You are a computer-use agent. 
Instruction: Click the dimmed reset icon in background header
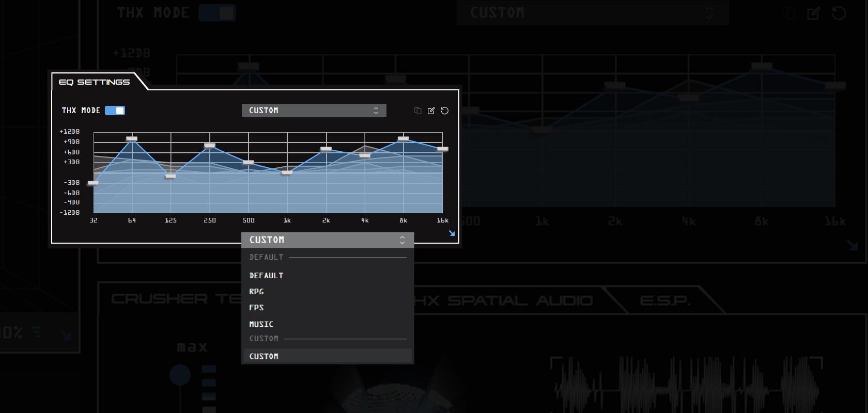[x=839, y=13]
